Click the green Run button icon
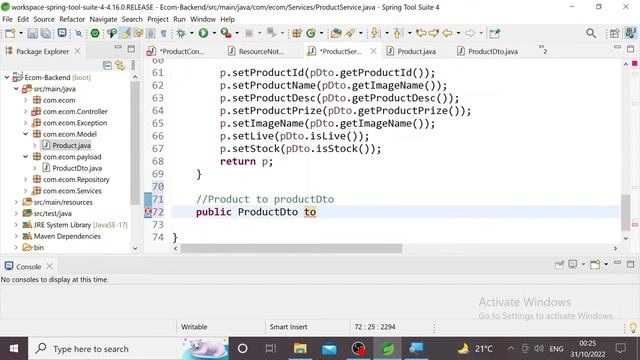The width and height of the screenshot is (640, 360). pyautogui.click(x=203, y=33)
